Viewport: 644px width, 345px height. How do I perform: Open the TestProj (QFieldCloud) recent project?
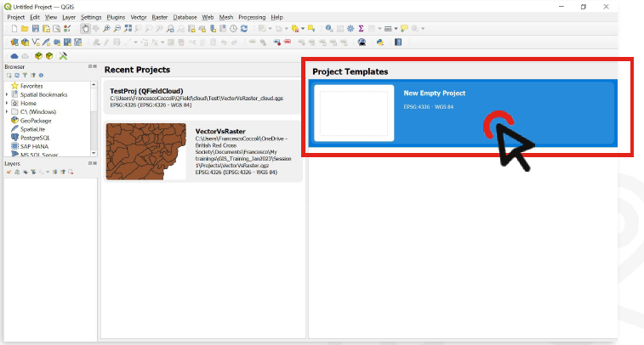coord(202,97)
